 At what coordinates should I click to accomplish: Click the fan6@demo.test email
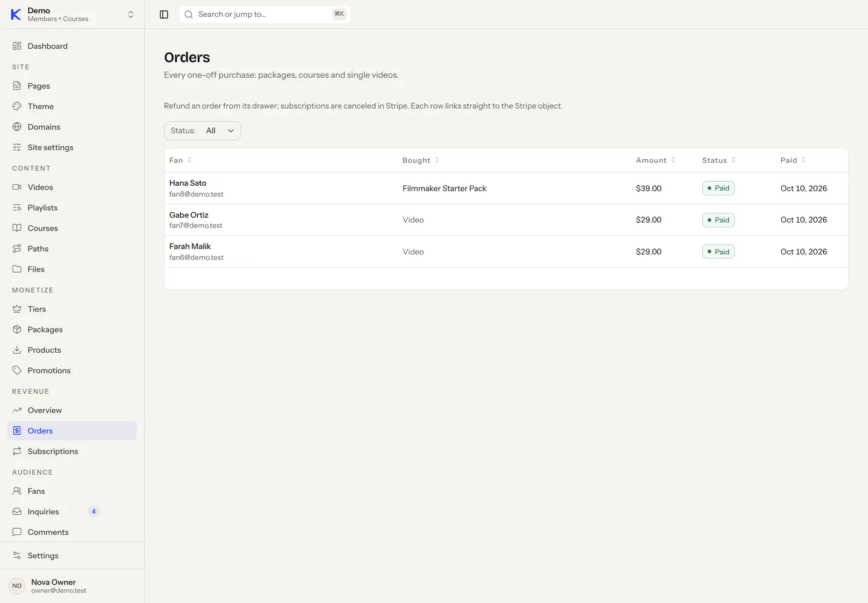pos(197,257)
